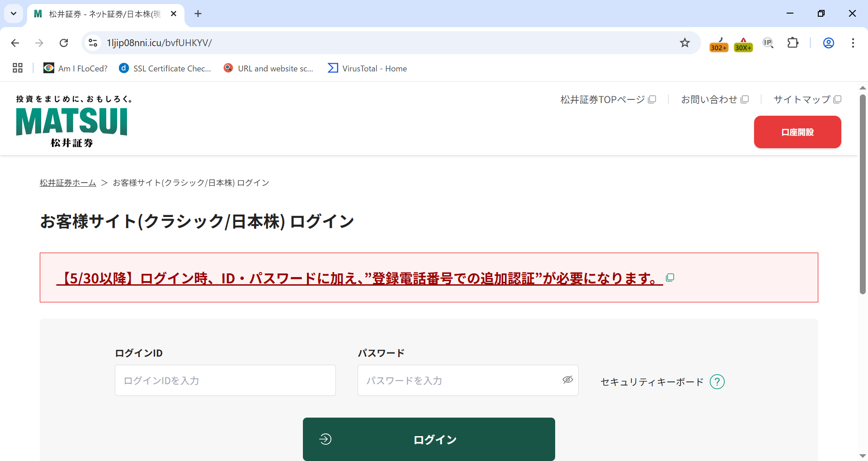Click external-link icon after the red notice

pos(670,278)
